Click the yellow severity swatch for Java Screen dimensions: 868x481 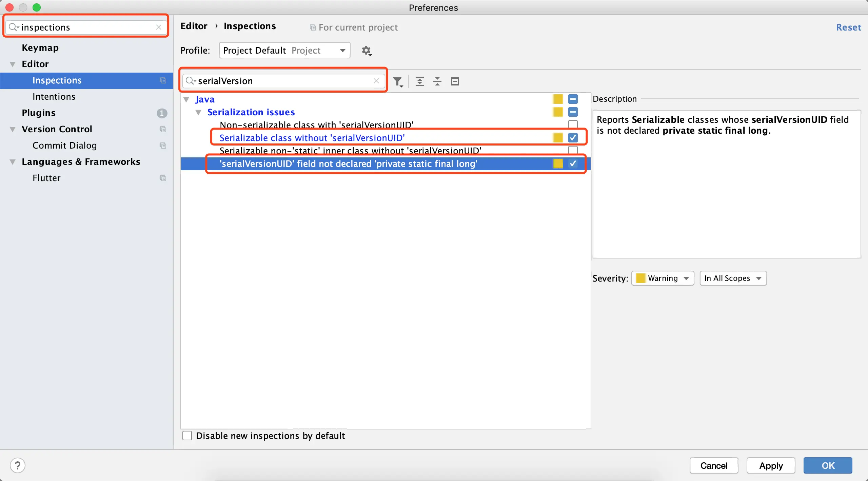pyautogui.click(x=558, y=99)
